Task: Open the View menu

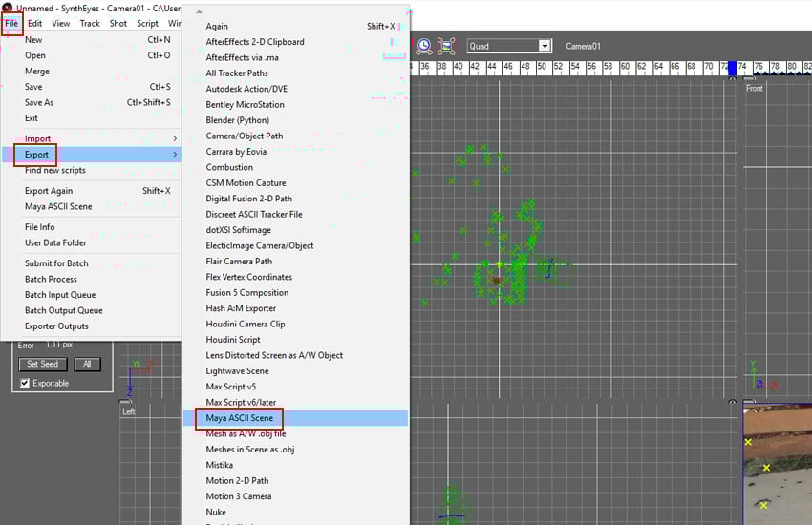Action: coord(60,23)
